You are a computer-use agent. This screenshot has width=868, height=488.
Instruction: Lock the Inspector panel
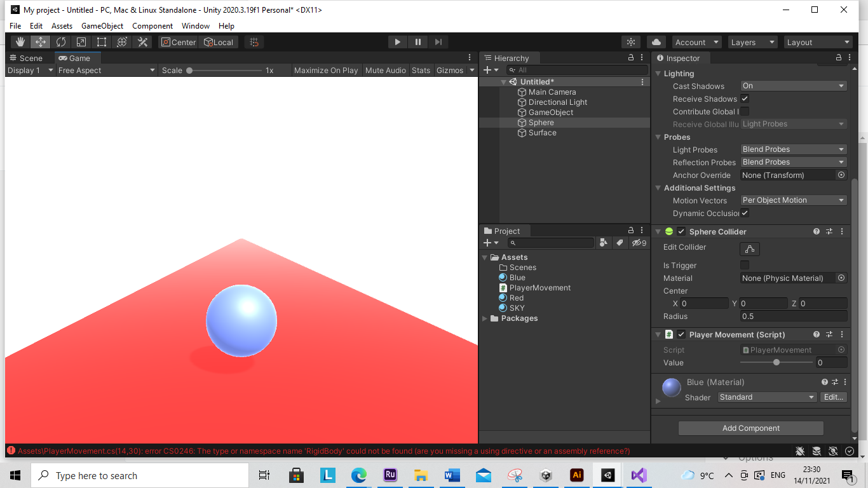tap(839, 57)
